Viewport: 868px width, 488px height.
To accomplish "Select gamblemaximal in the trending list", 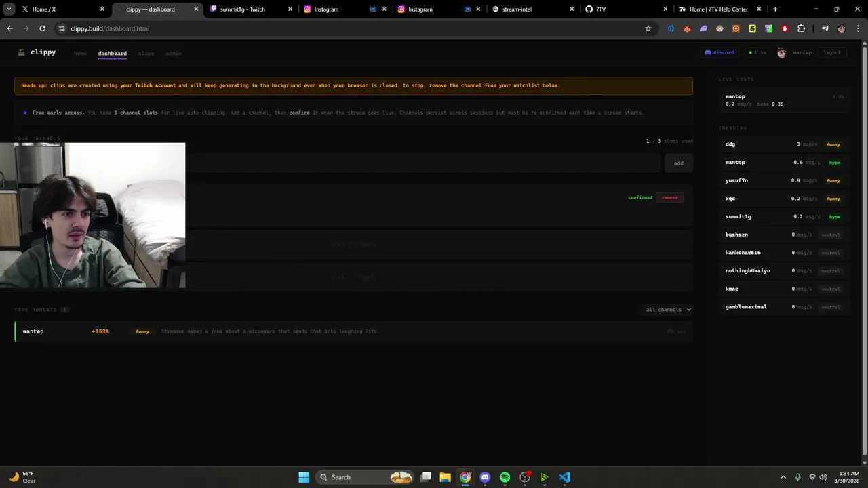I will 783,307.
